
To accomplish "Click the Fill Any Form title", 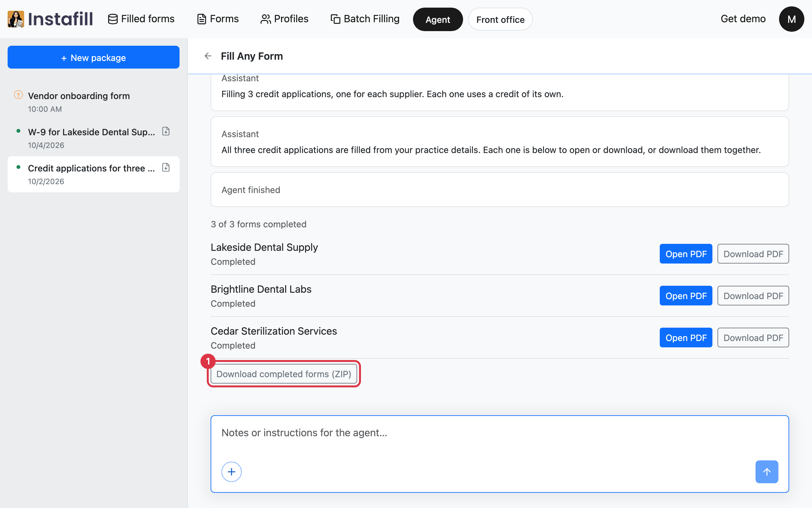I will 252,56.
